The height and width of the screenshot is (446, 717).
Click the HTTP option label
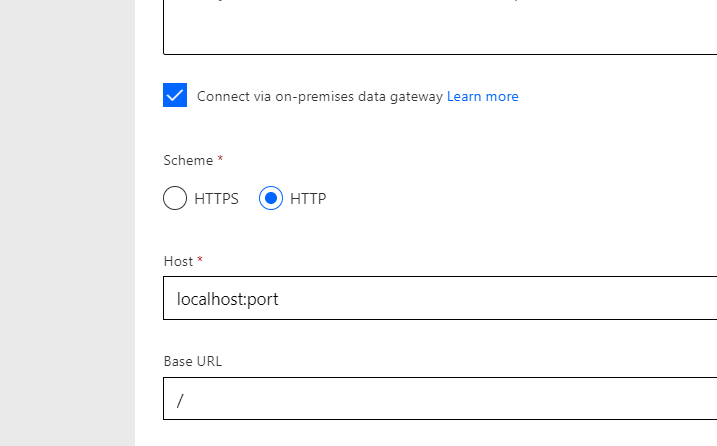pos(308,199)
